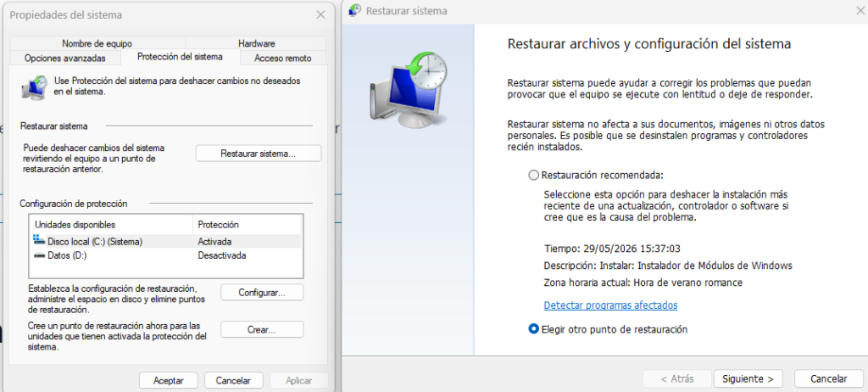
Task: Open the Detectar programas afectados link
Action: (x=610, y=305)
